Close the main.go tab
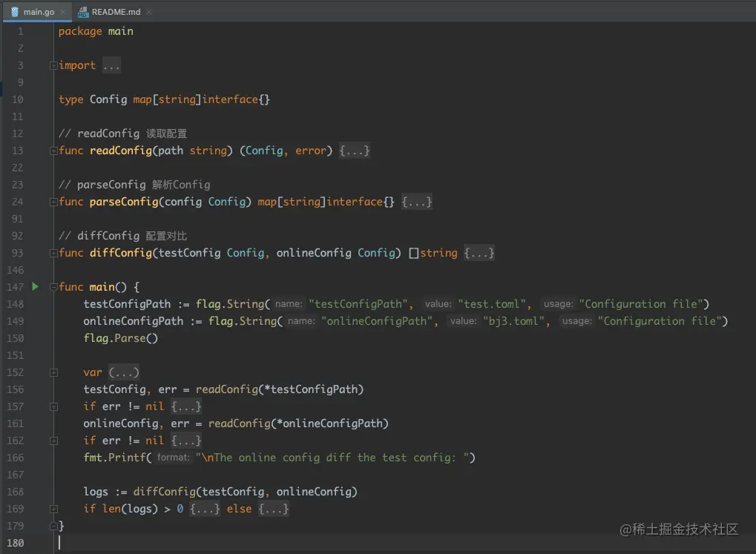The height and width of the screenshot is (554, 756). [x=62, y=12]
